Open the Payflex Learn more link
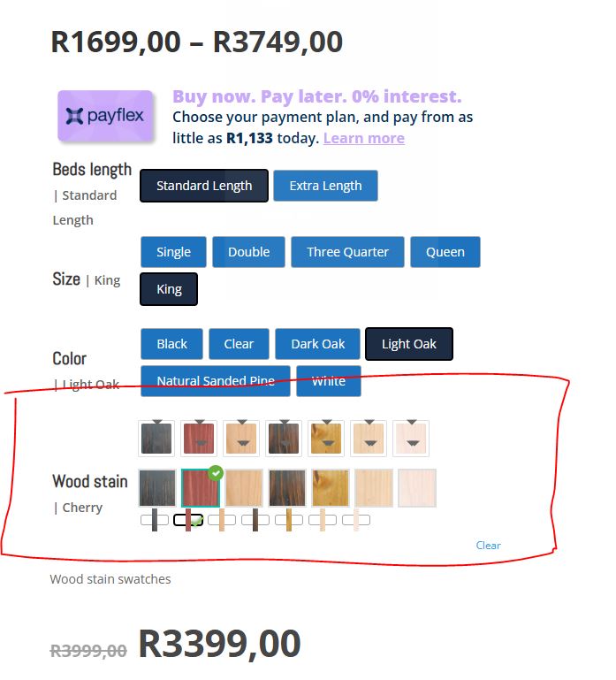This screenshot has height=680, width=616. tap(363, 138)
